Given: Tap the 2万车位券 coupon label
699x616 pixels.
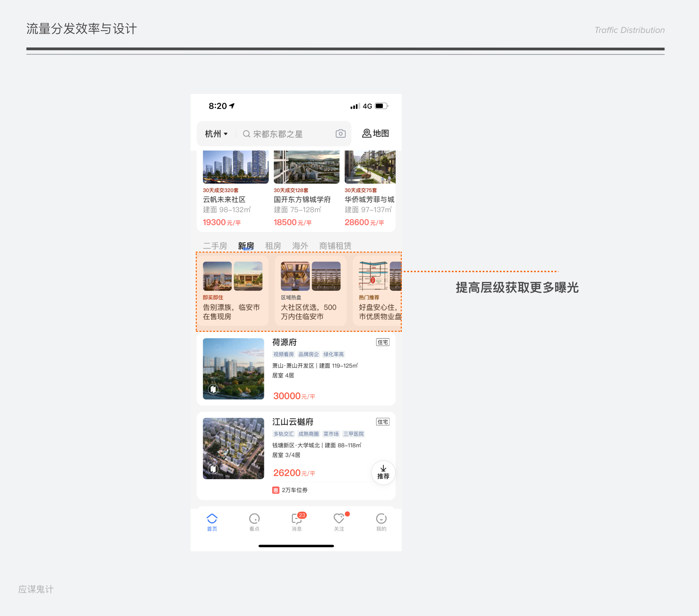Looking at the screenshot, I should pos(294,490).
